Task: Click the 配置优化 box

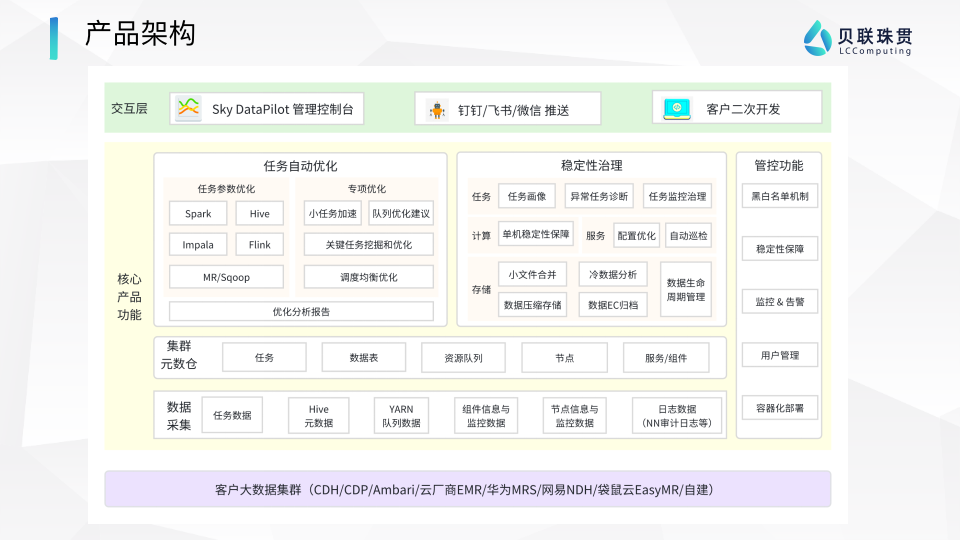Action: [x=636, y=235]
